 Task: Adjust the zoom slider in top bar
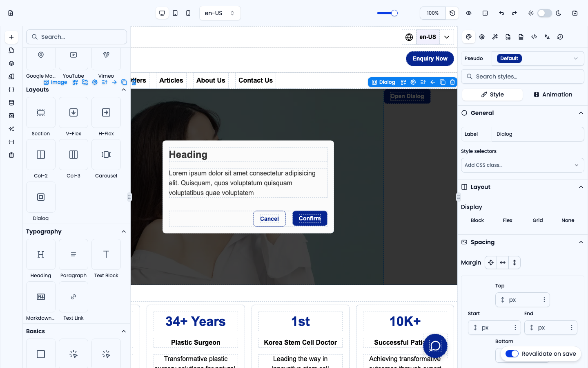[387, 13]
